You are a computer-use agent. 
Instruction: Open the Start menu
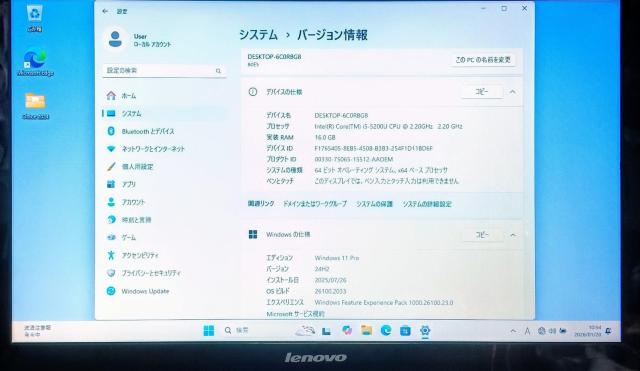[x=209, y=331]
